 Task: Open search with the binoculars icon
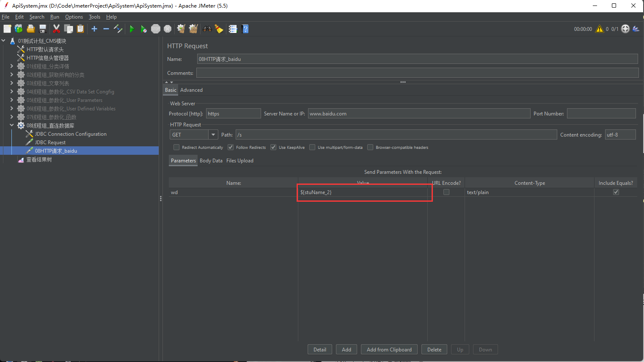[207, 29]
